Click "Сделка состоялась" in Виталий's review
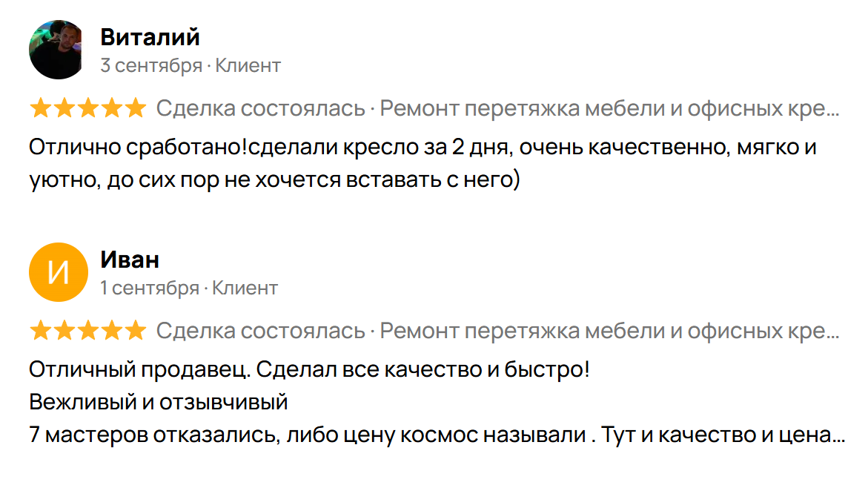The height and width of the screenshot is (488, 868). 260,109
